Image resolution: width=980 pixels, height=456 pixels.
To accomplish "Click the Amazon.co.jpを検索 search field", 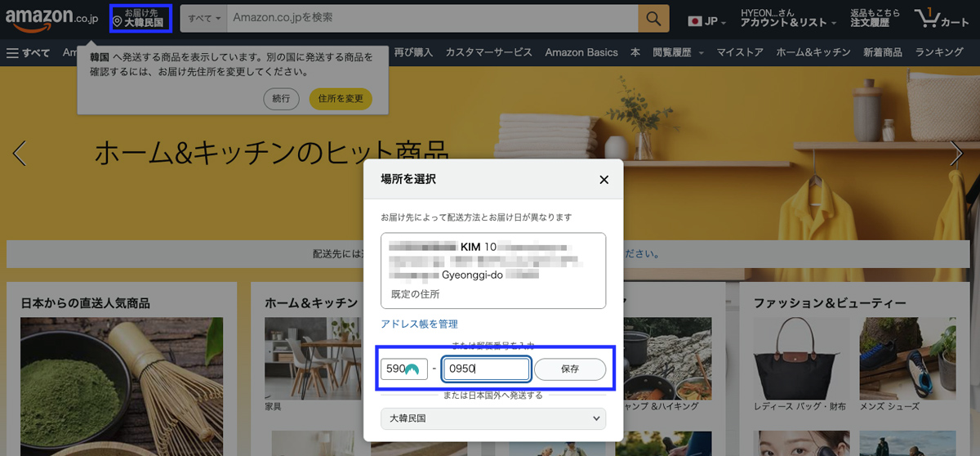I will pyautogui.click(x=432, y=18).
